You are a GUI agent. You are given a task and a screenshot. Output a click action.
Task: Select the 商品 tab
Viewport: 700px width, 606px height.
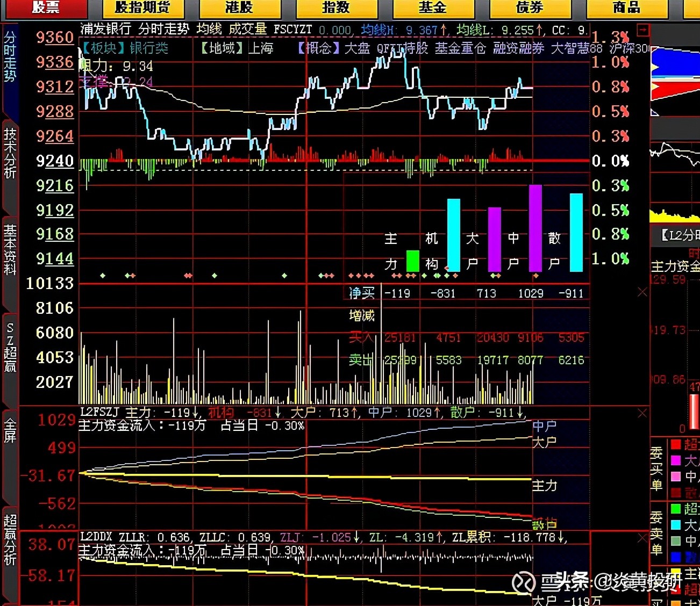(626, 8)
